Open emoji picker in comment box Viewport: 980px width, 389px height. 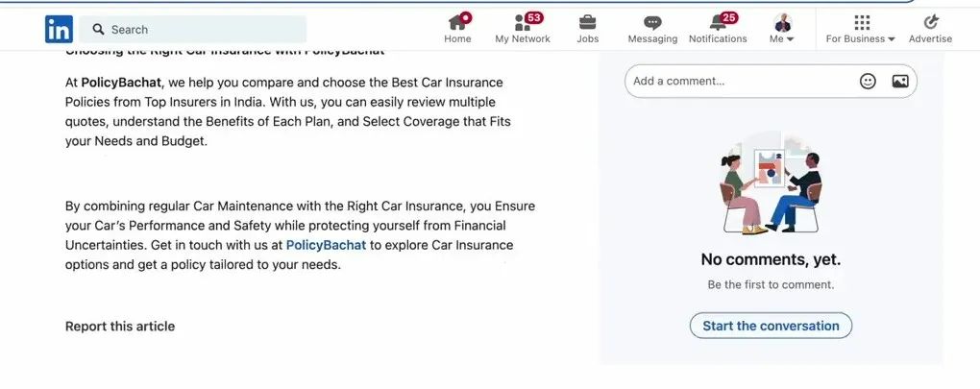[x=868, y=82]
